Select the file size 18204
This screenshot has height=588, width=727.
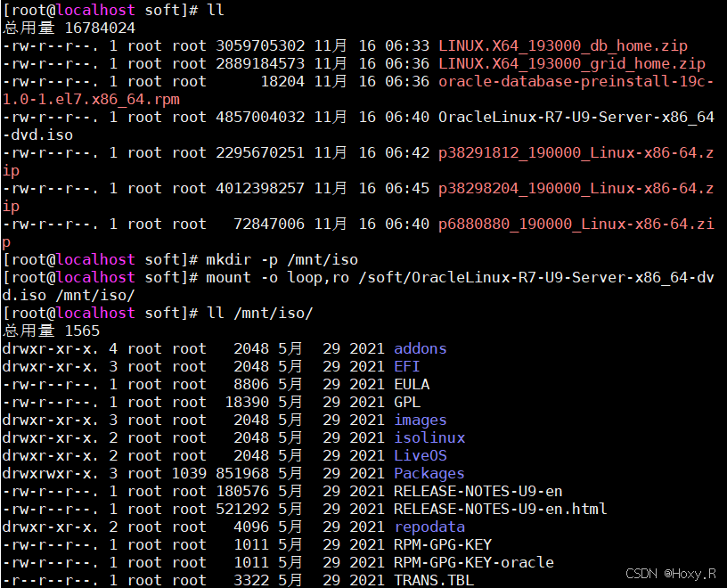coord(282,82)
